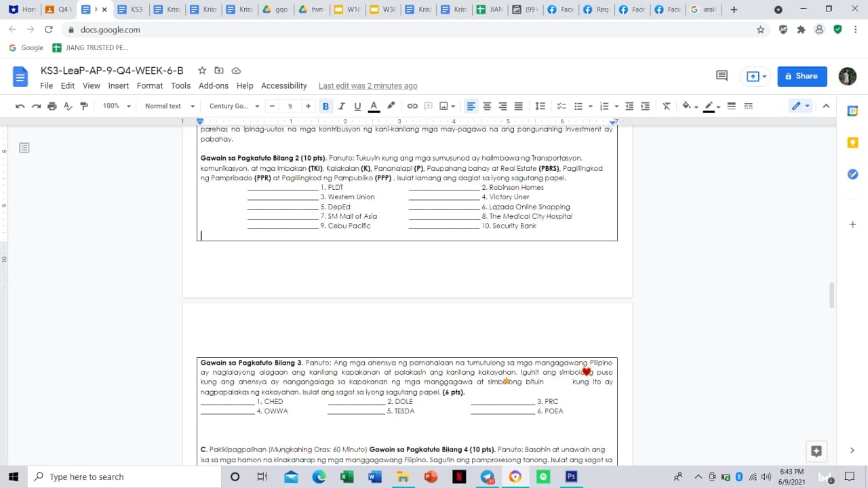Go to the Google Docs home

click(20, 77)
